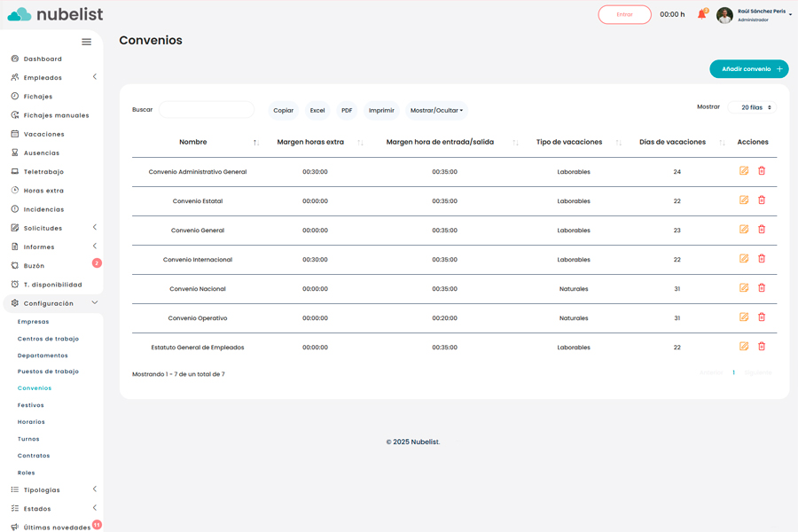Click the hamburger menu icon in sidebar
The image size is (798, 532).
pyautogui.click(x=86, y=42)
